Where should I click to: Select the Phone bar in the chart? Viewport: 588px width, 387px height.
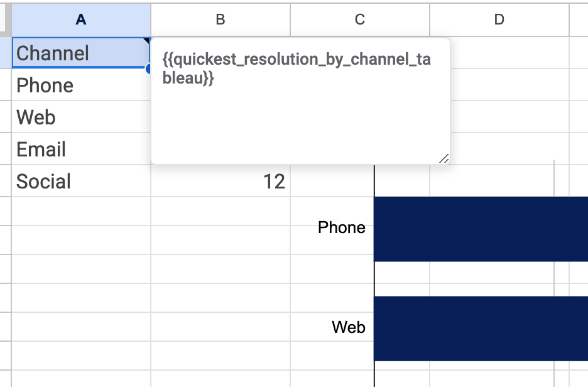click(x=481, y=229)
